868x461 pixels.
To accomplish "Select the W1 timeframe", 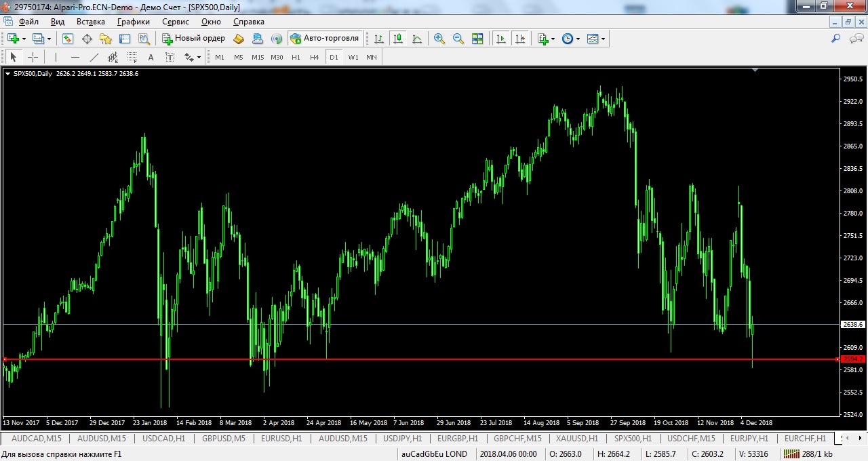I will (353, 57).
